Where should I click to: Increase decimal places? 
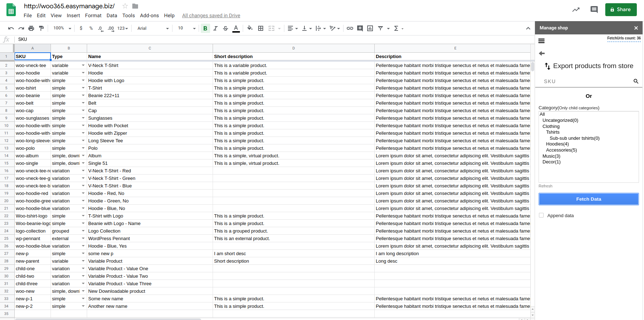pos(111,28)
